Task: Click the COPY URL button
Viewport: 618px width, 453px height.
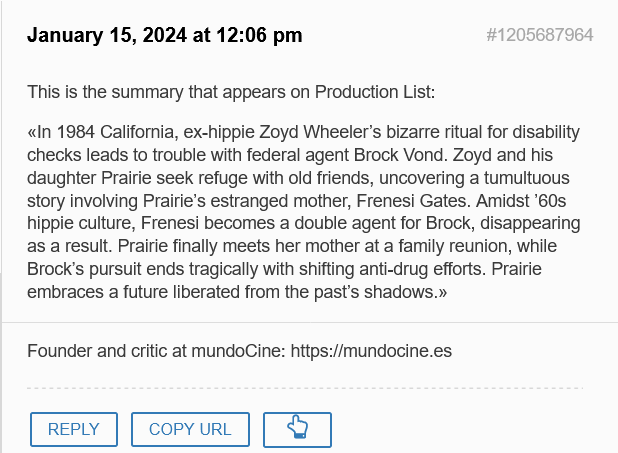Action: tap(190, 429)
